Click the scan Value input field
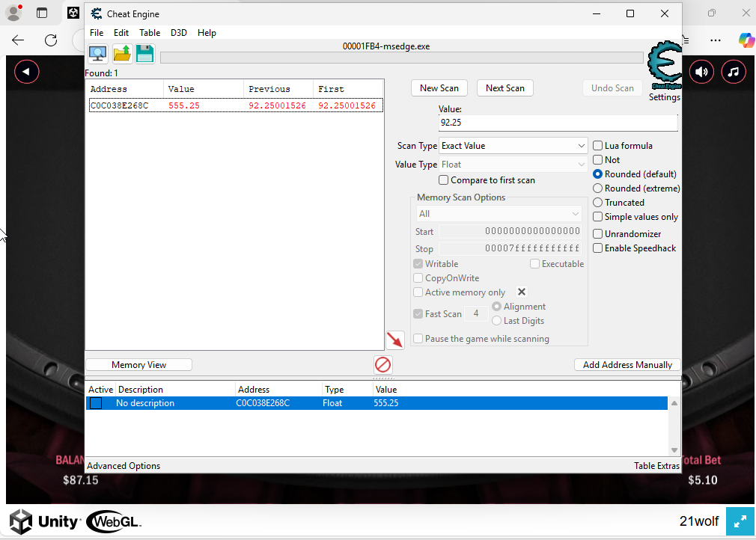756x540 pixels. coord(558,123)
